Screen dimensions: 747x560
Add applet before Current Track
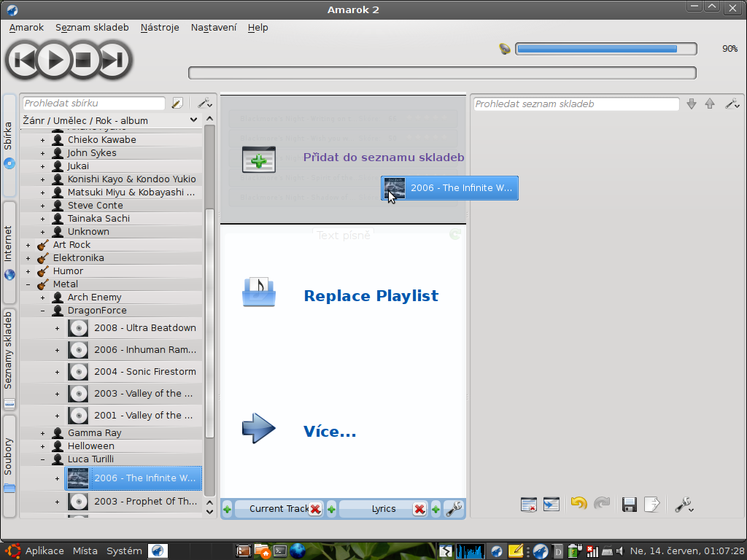coord(228,510)
